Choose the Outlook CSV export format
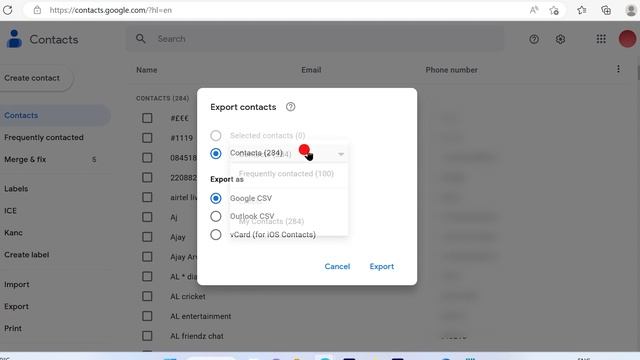Viewport: 640px width, 360px height. point(216,216)
